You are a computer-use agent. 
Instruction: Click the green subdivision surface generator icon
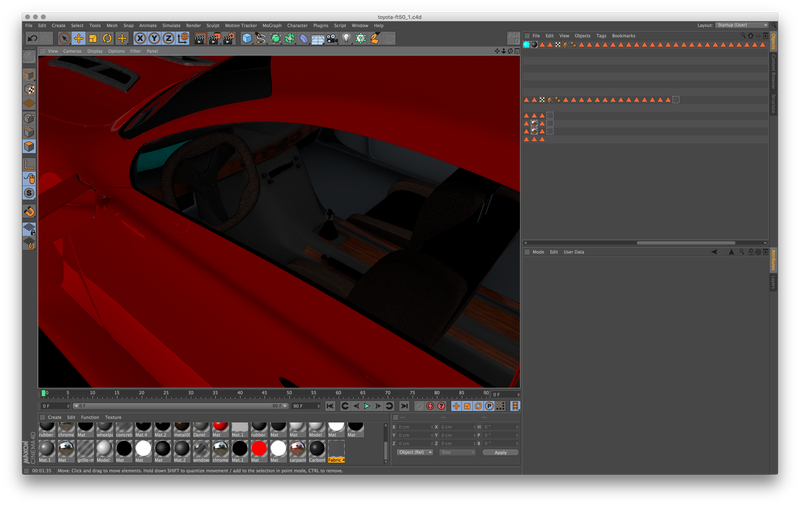tap(276, 38)
